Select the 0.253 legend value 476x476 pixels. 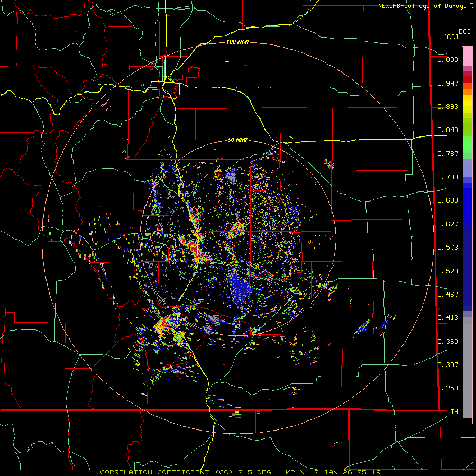[x=448, y=388]
